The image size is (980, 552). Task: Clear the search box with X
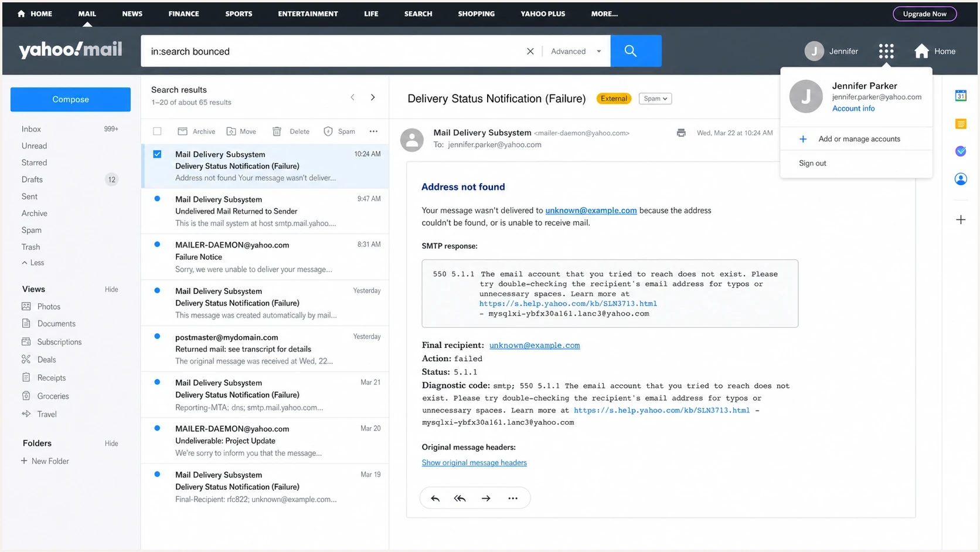(x=530, y=51)
